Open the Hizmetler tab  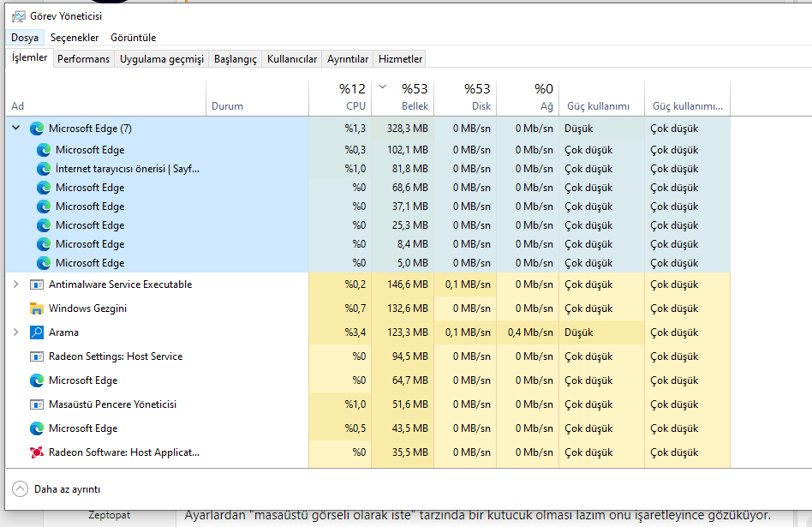point(400,59)
